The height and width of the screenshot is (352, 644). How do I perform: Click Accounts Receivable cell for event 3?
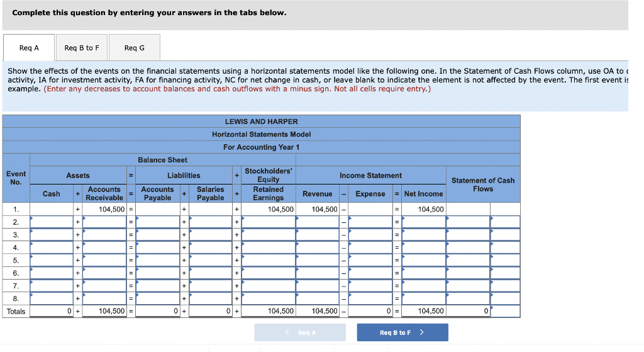pos(104,235)
